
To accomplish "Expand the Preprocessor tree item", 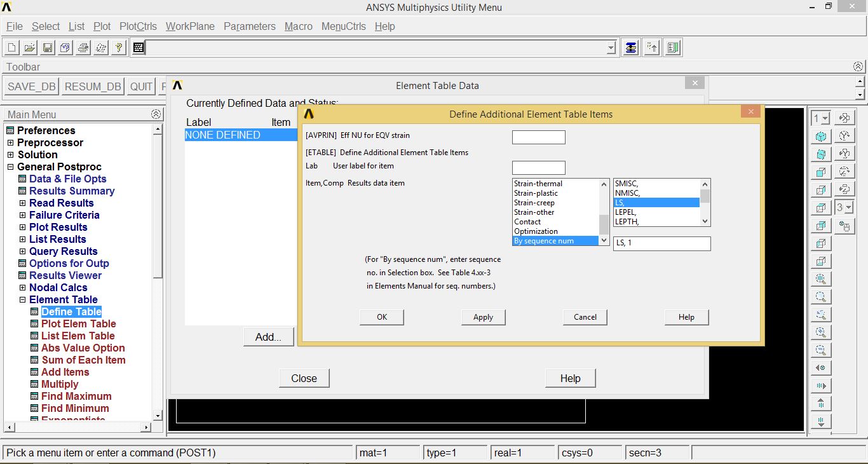I will 10,142.
